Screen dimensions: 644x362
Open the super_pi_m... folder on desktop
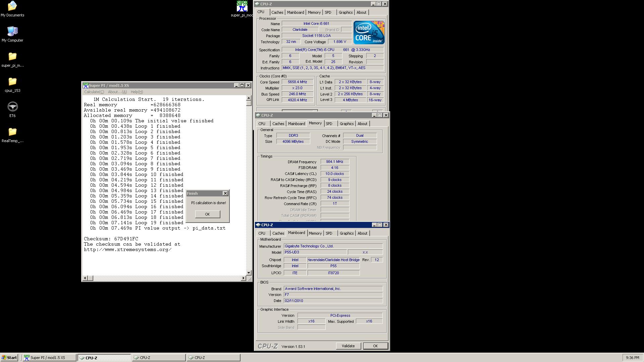tap(12, 57)
